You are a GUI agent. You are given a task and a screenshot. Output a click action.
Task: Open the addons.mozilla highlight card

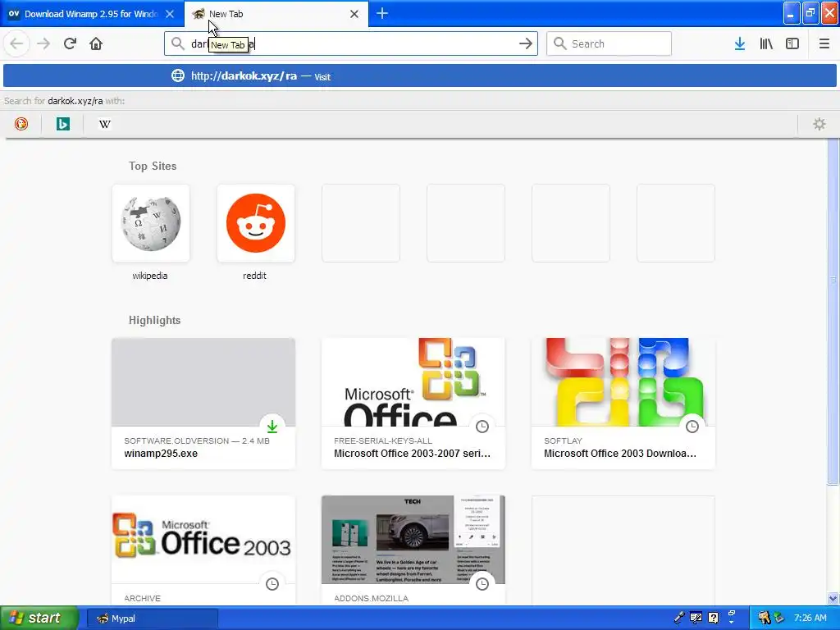point(413,550)
